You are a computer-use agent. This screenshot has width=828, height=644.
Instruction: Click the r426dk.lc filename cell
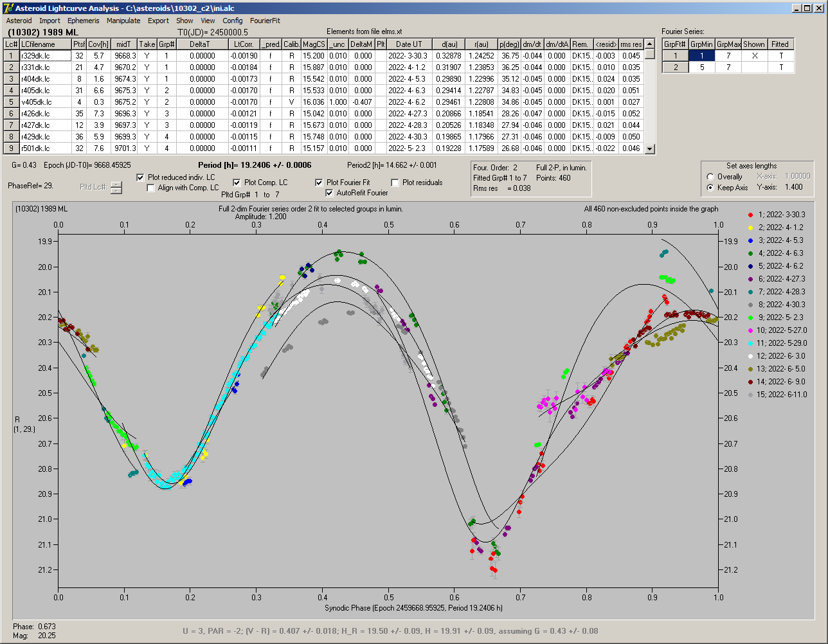(45, 114)
